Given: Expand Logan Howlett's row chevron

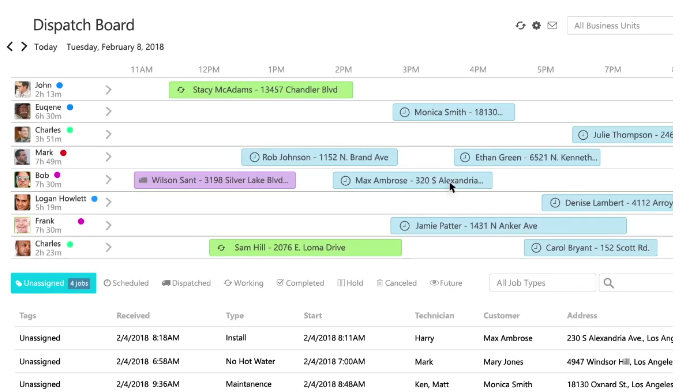Looking at the screenshot, I should pos(108,202).
